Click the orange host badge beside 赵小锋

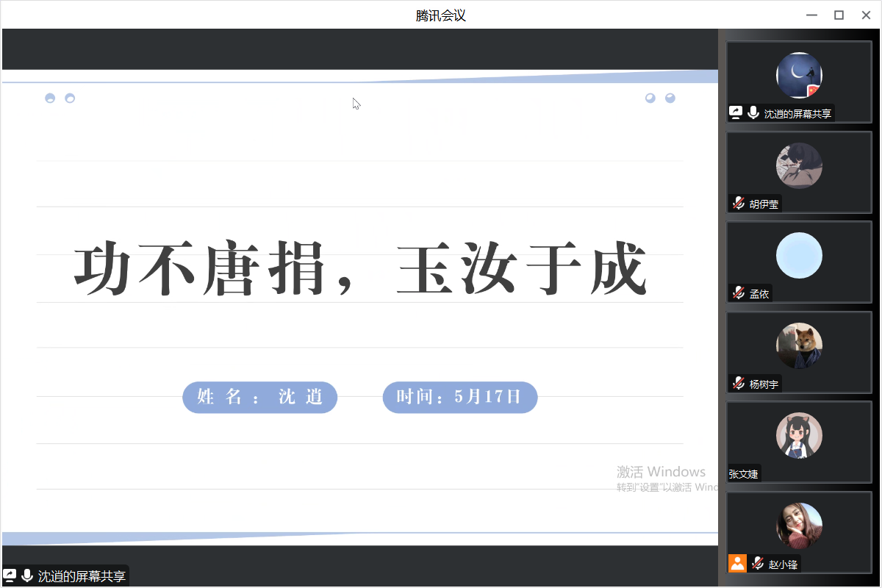pos(737,564)
